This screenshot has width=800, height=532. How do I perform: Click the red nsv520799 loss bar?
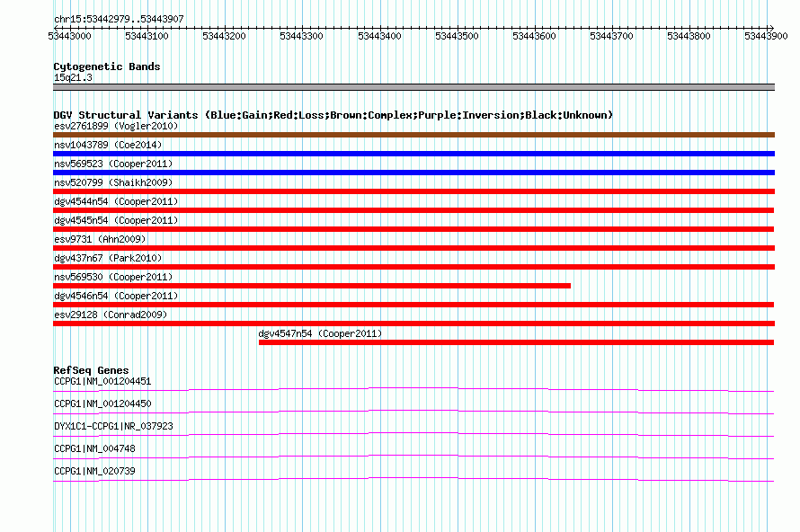coord(413,191)
